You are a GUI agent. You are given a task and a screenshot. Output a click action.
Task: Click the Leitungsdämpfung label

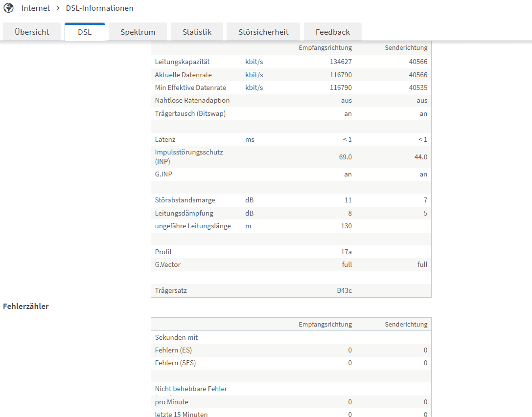pos(184,213)
